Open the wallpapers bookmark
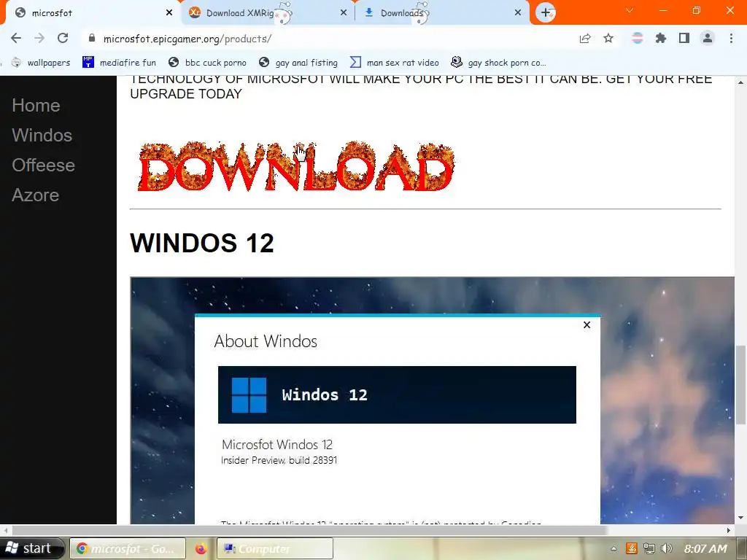The width and height of the screenshot is (747, 560). [41, 63]
